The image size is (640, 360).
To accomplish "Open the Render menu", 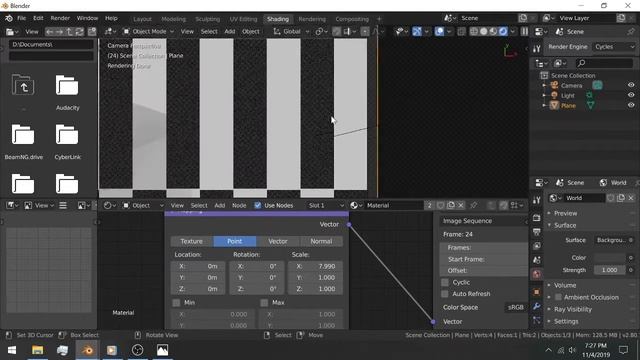I will [x=60, y=18].
